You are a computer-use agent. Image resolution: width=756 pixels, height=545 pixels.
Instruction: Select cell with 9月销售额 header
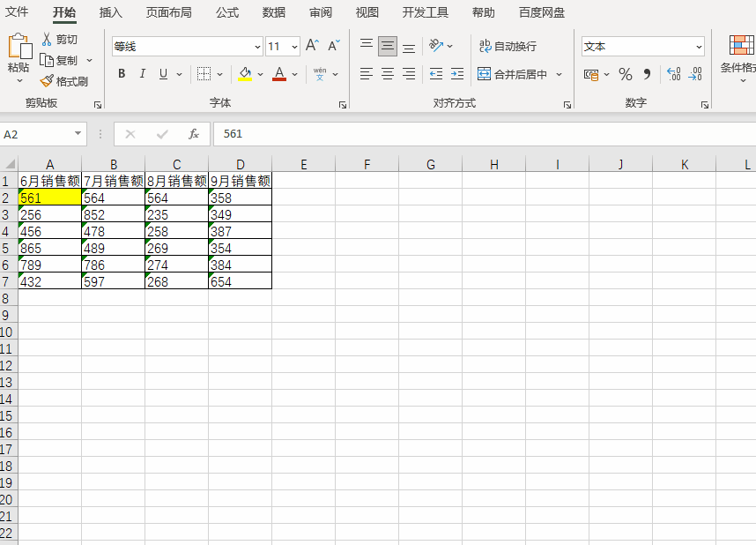tap(241, 181)
